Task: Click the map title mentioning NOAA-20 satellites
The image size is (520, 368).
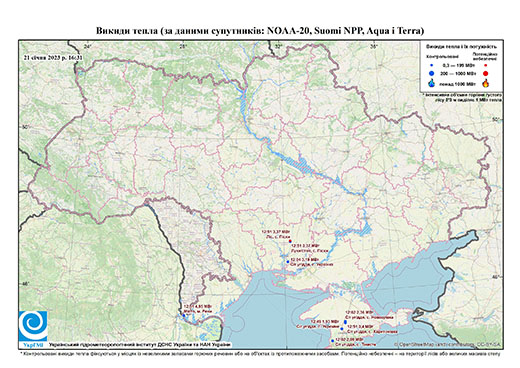Action: [x=260, y=31]
